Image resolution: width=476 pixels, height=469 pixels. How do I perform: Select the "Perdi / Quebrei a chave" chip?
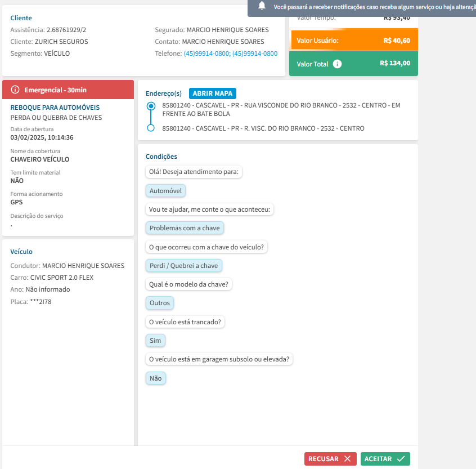(x=183, y=266)
